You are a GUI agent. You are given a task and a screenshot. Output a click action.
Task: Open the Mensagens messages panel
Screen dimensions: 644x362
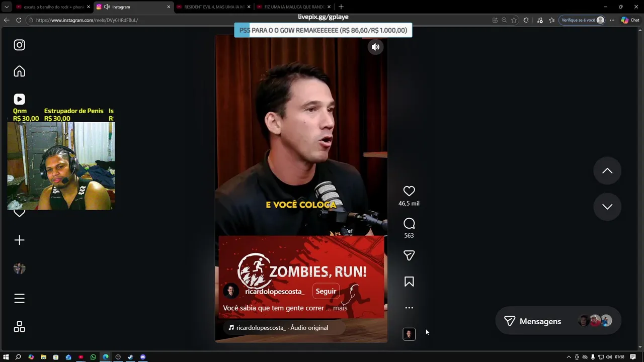coord(557,321)
